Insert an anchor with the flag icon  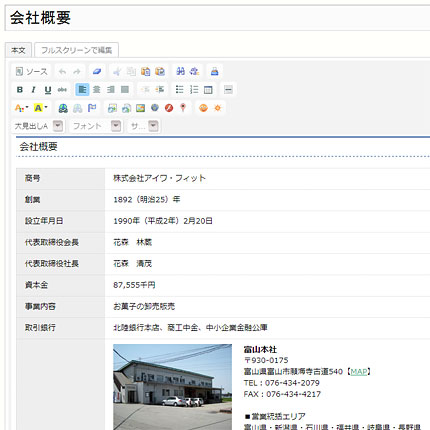tap(92, 108)
